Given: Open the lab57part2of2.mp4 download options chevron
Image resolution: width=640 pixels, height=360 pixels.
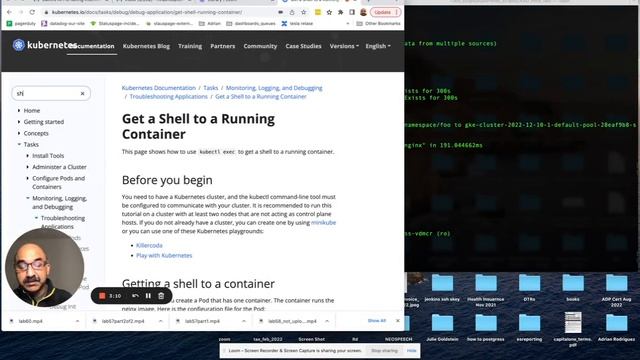Looking at the screenshot, I should click(160, 321).
